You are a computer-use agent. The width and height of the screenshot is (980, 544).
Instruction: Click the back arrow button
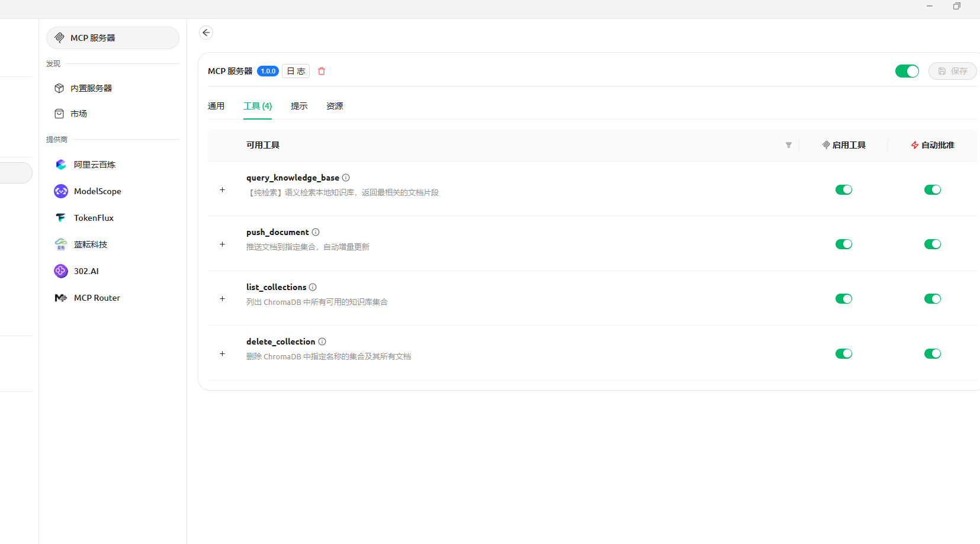coord(206,33)
